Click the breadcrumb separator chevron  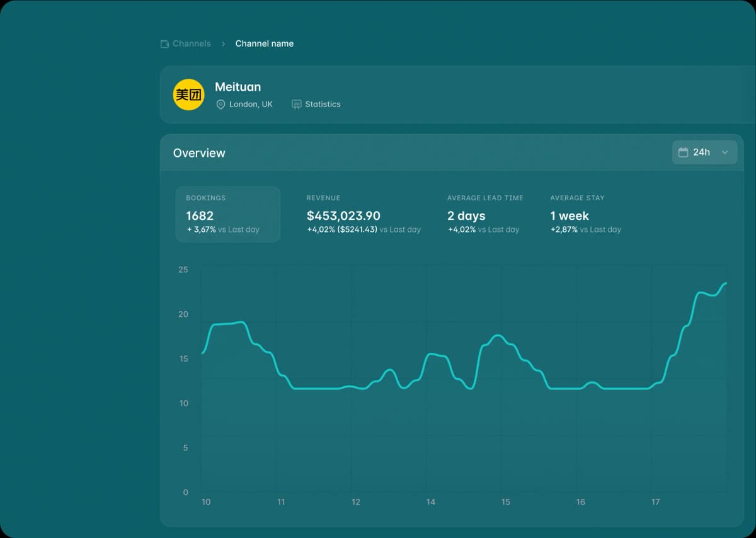[223, 44]
